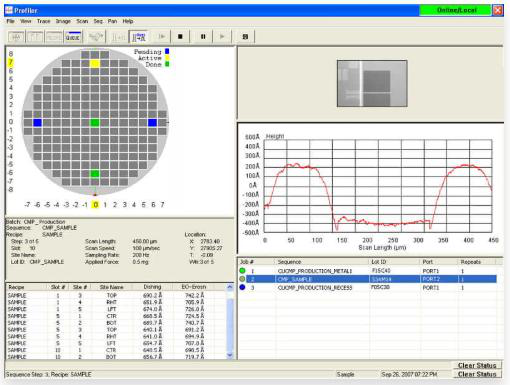510x385 pixels.
Task: Select the highlighted CMP_SAMPLE job row
Action: point(368,279)
